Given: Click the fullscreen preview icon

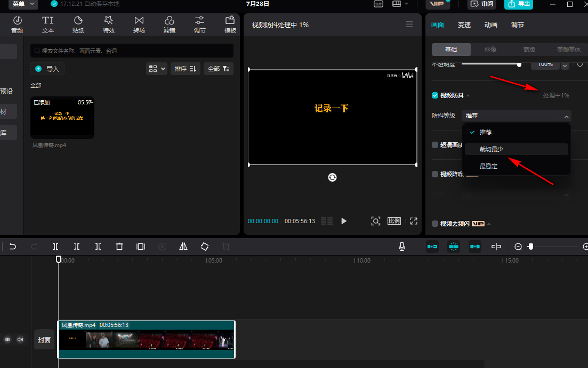Looking at the screenshot, I should [413, 221].
